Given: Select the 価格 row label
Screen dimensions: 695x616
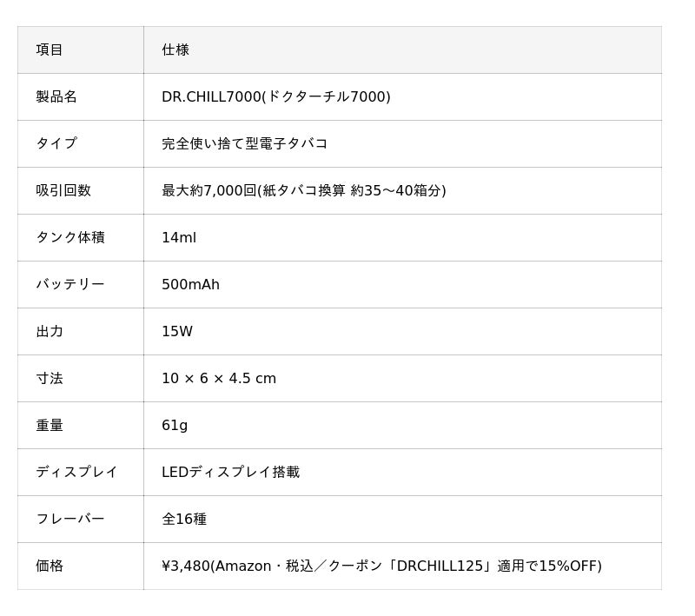Looking at the screenshot, I should [50, 566].
